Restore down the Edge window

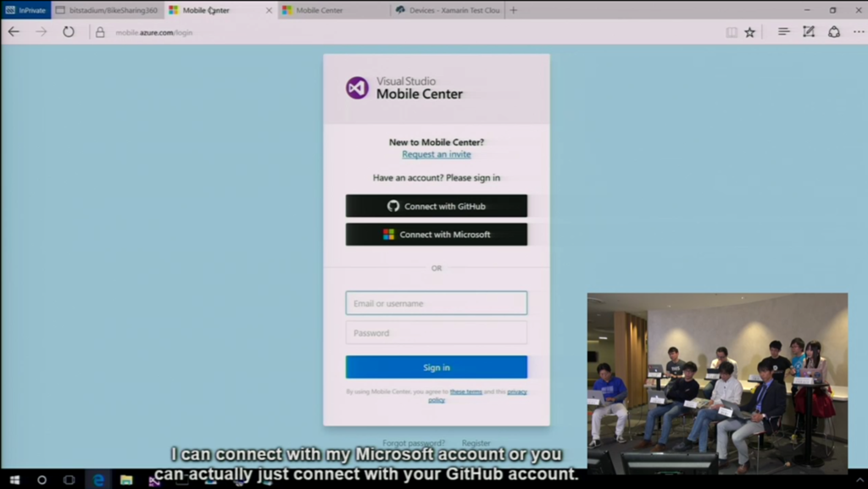click(832, 10)
